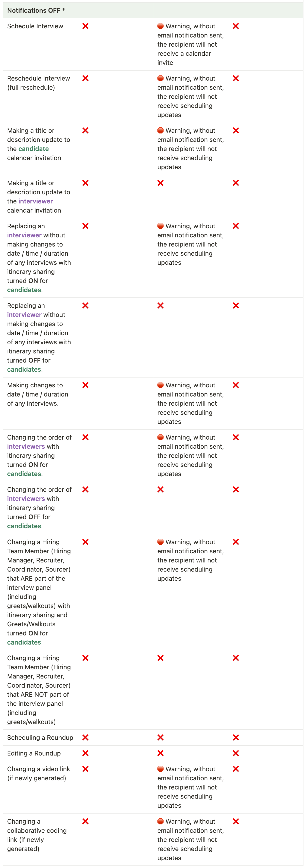Click the warning icon in 'Making changes to date / time' row
The image size is (306, 868).
161,385
